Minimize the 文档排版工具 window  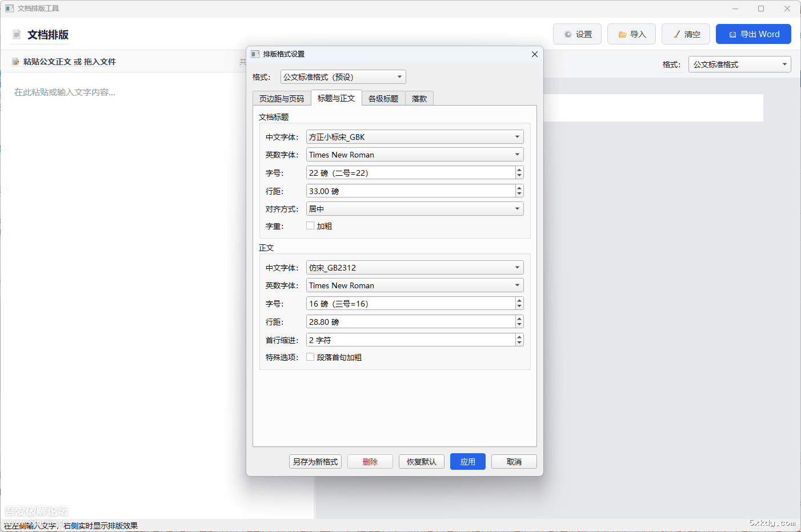click(x=735, y=9)
